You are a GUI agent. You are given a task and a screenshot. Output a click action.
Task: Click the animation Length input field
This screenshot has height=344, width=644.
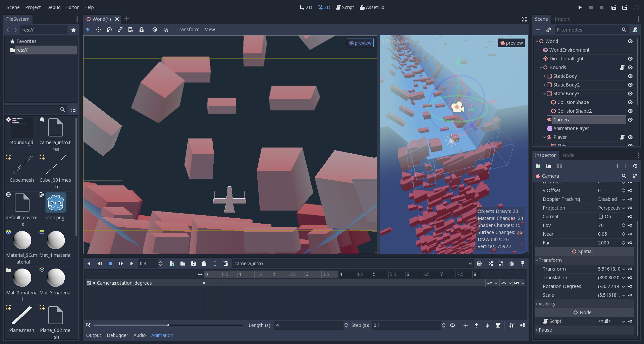309,325
